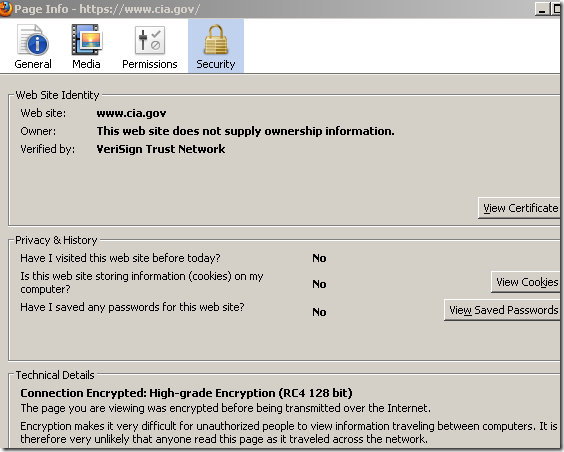Click the No answer for saved passwords
The height and width of the screenshot is (452, 564).
coord(319,312)
